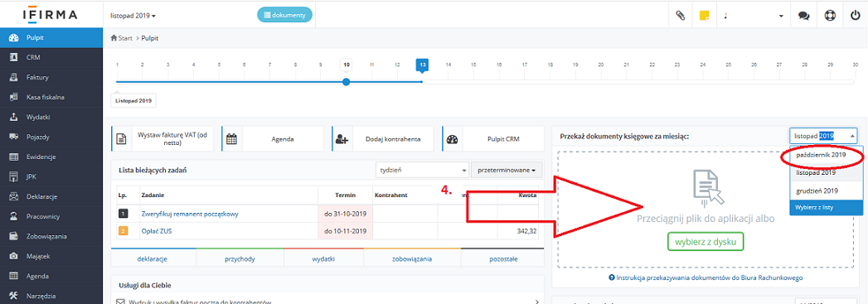Switch to the deklaracje tab
The image size is (868, 304).
pos(153,258)
